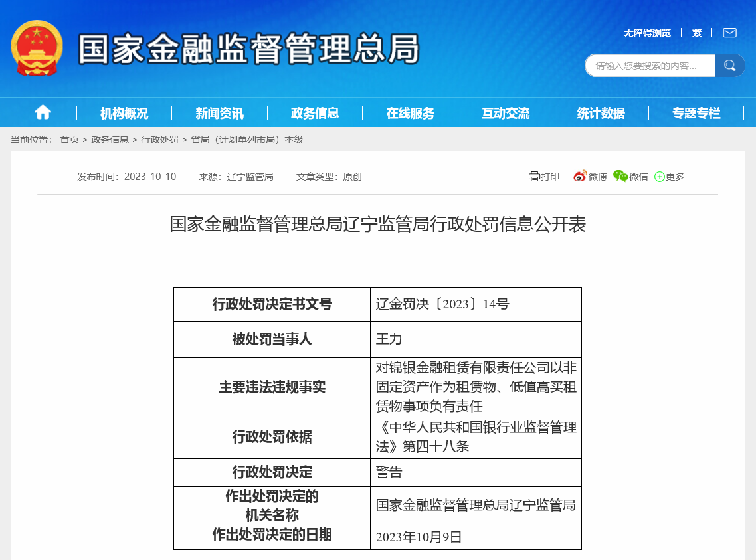The width and height of the screenshot is (756, 560).
Task: Click the 微博 share label
Action: [598, 177]
